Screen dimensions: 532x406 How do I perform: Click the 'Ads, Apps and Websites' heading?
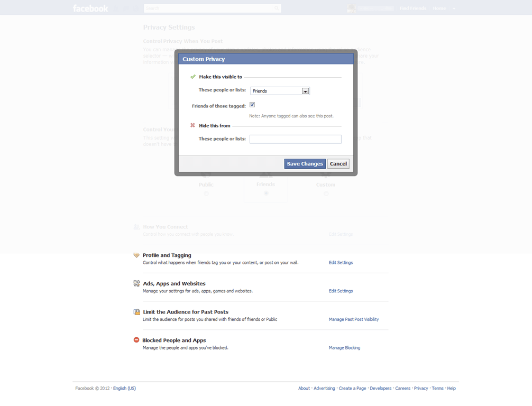click(174, 283)
